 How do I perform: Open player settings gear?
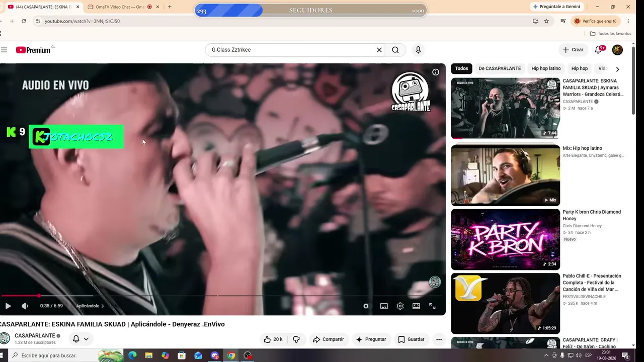pyautogui.click(x=400, y=306)
